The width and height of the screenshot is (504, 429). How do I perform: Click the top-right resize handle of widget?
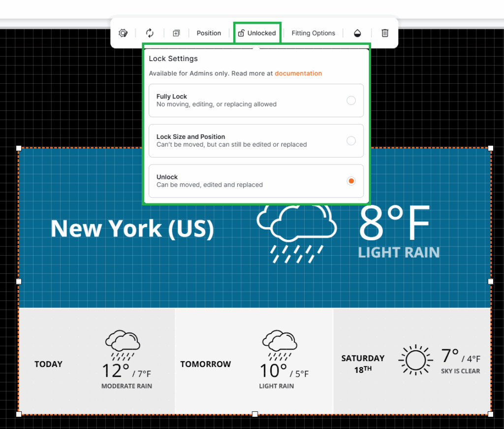click(491, 148)
